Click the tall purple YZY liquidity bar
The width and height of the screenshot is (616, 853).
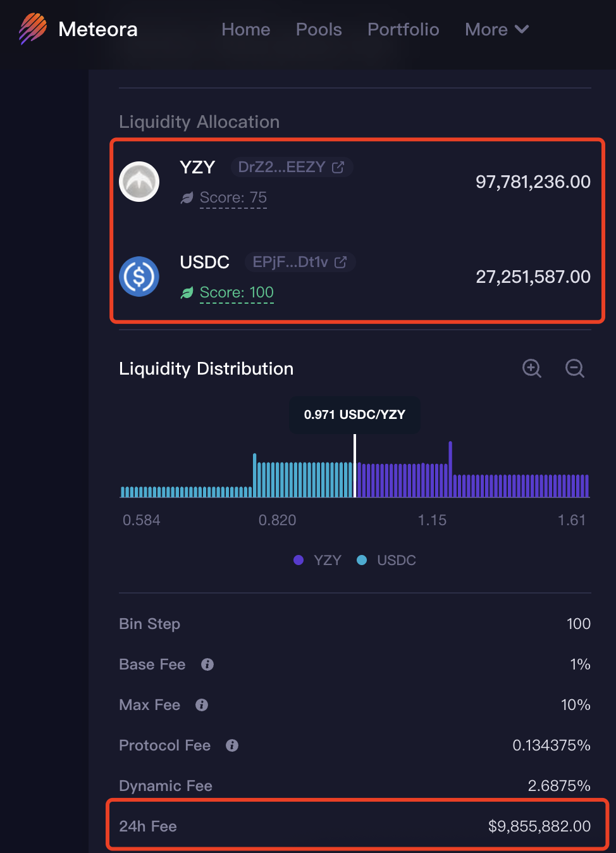click(450, 468)
